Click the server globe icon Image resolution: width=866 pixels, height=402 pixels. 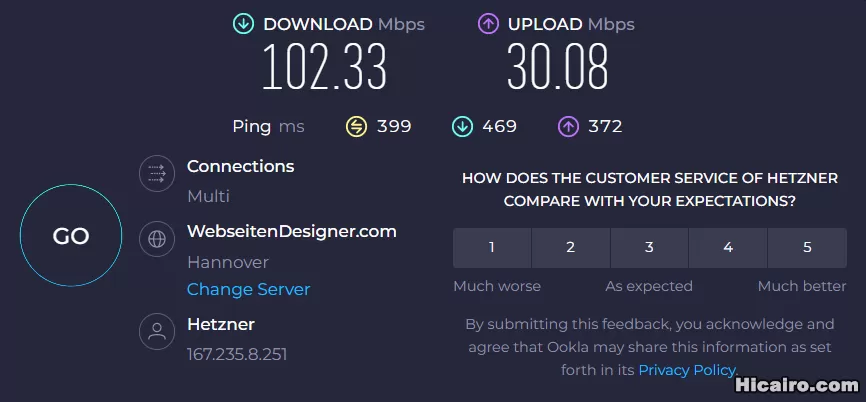157,240
